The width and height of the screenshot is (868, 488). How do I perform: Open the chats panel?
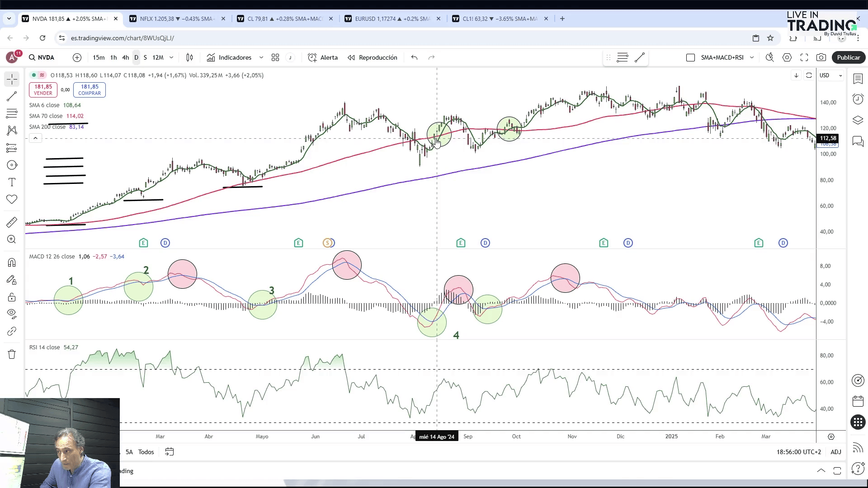click(858, 141)
